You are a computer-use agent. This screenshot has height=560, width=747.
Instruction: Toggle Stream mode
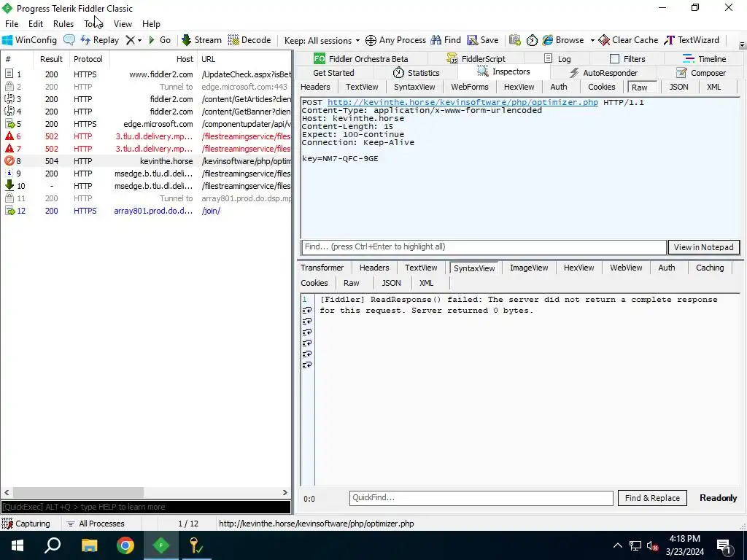coord(202,40)
